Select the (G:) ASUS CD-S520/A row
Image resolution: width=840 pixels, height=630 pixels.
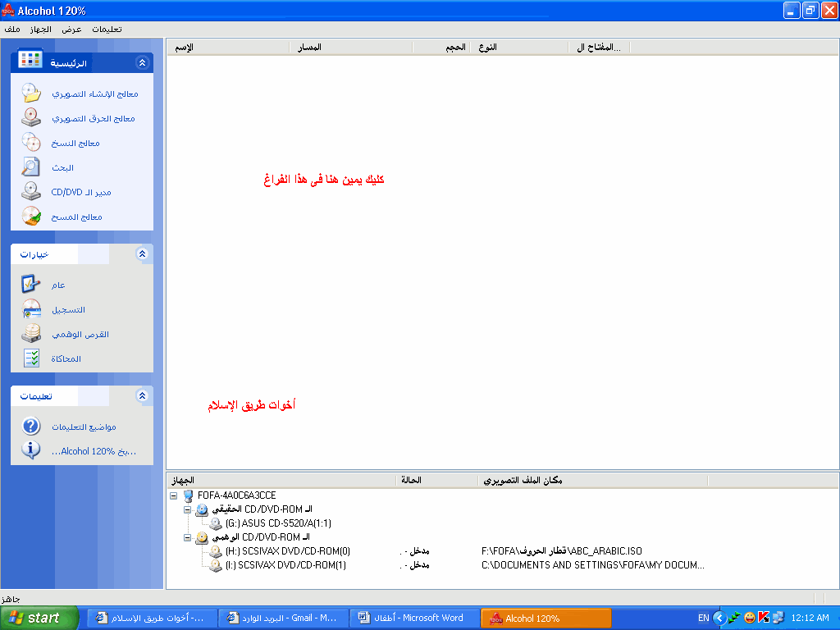pyautogui.click(x=278, y=523)
